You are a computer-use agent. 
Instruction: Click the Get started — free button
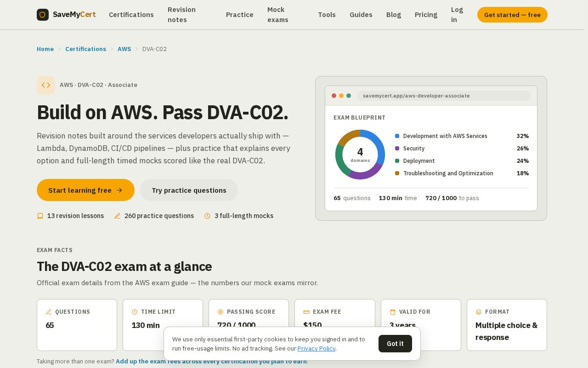[512, 15]
